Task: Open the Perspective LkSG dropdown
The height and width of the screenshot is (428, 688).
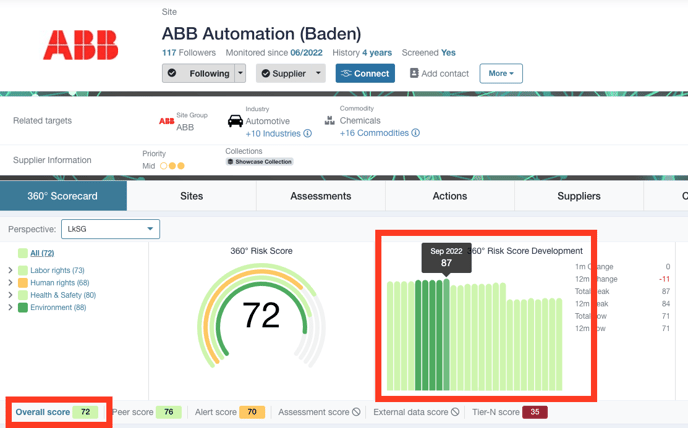Action: [111, 229]
